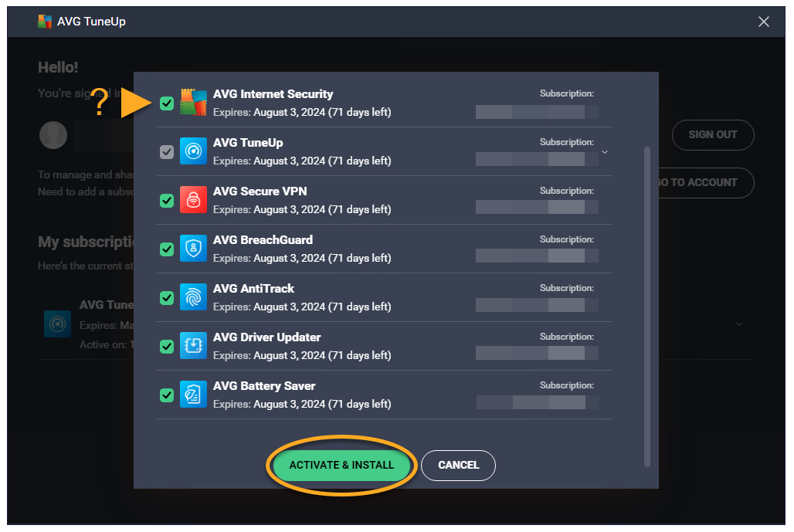Close the AVG TuneUp window

[x=764, y=22]
